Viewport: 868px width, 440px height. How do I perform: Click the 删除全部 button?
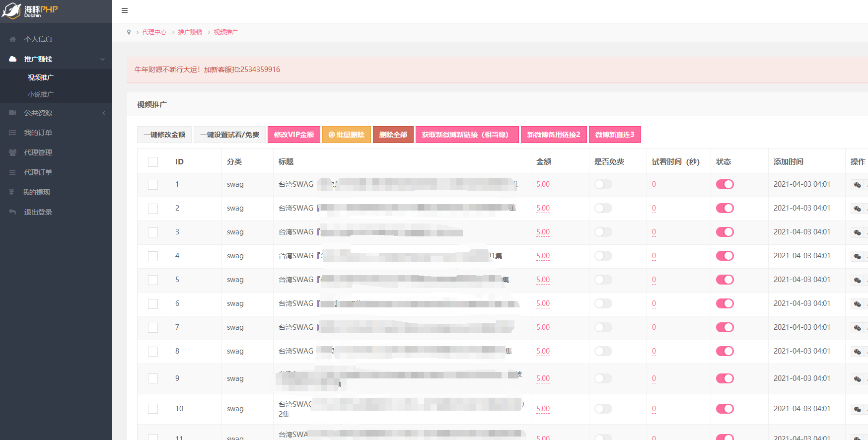pos(393,135)
